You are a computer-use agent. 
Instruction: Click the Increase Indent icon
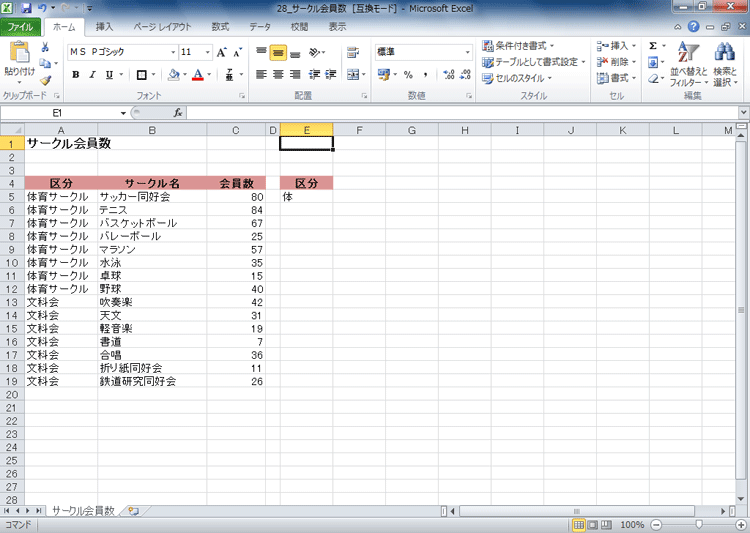[331, 74]
